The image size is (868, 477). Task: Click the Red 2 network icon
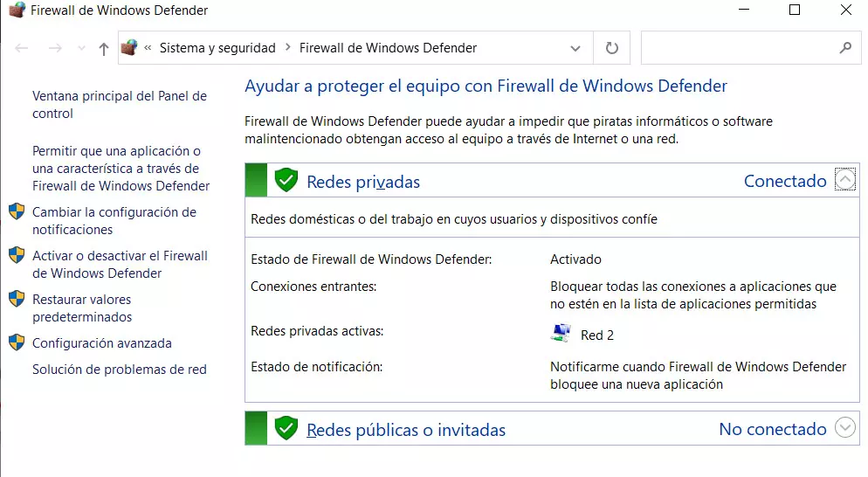(561, 334)
